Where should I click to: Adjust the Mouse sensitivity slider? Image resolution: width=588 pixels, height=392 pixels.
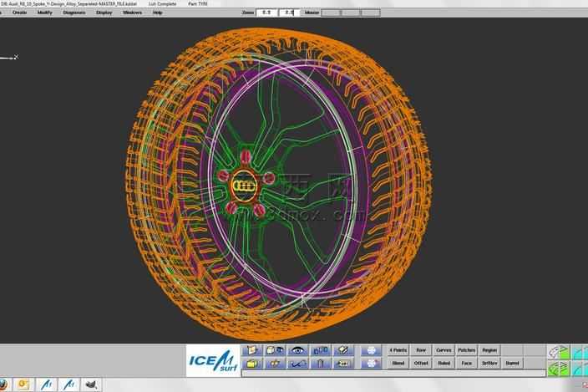tap(351, 13)
